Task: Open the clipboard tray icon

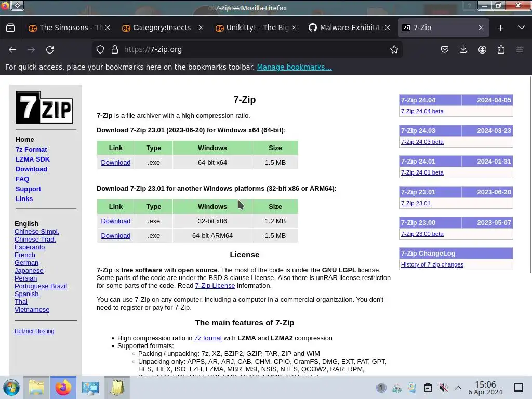Action: [428, 388]
